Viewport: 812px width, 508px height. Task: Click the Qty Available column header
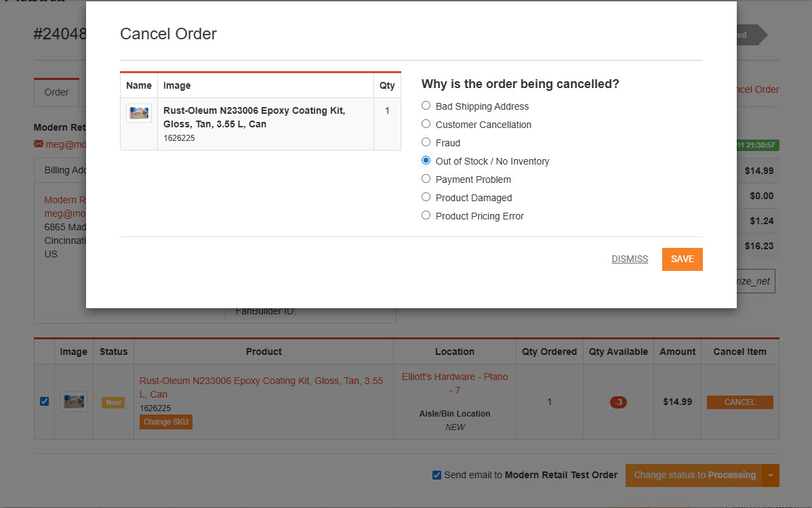[618, 352]
